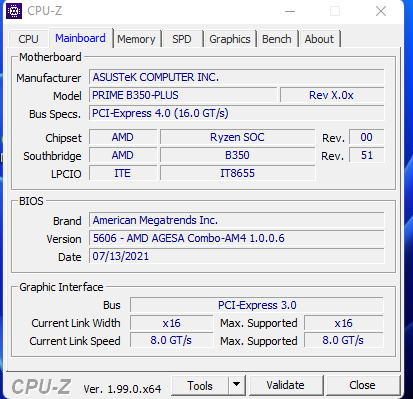Open the Memory tab
This screenshot has width=413, height=399.
(136, 39)
